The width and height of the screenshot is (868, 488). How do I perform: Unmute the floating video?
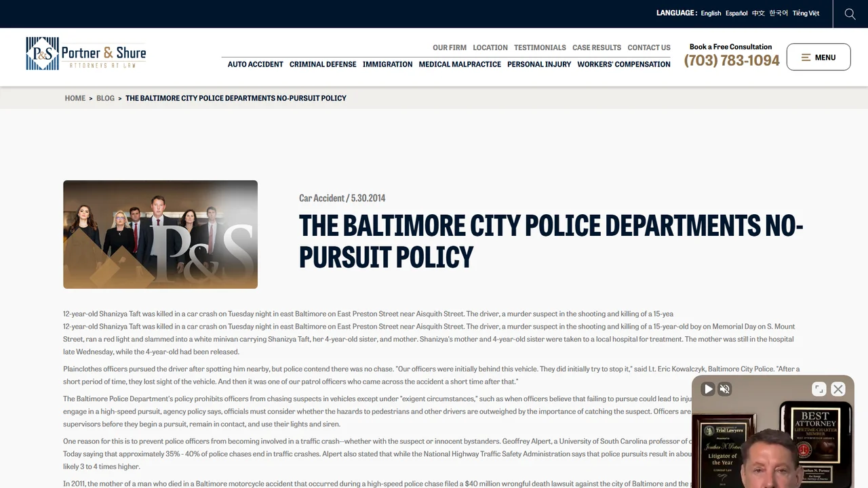coord(725,389)
